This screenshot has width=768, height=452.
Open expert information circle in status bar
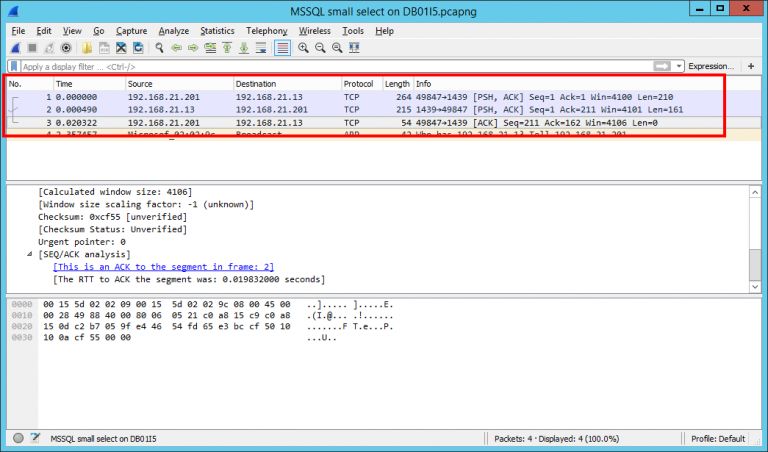(x=18, y=438)
